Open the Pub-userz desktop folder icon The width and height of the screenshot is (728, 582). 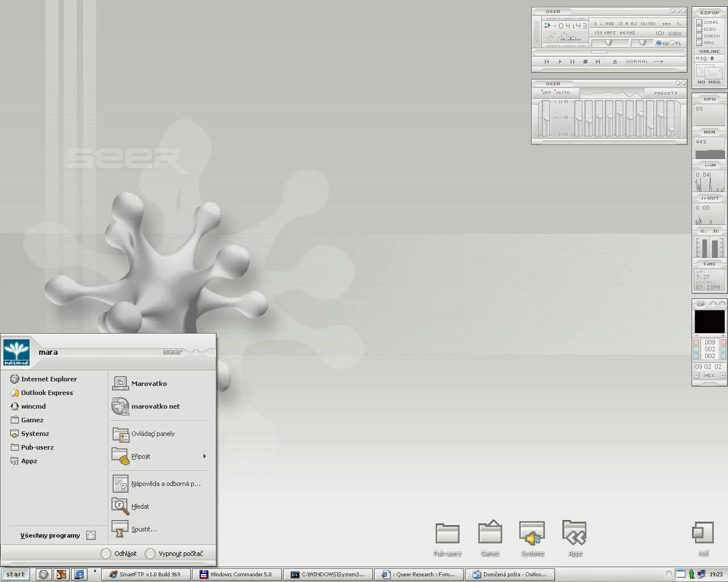[448, 533]
